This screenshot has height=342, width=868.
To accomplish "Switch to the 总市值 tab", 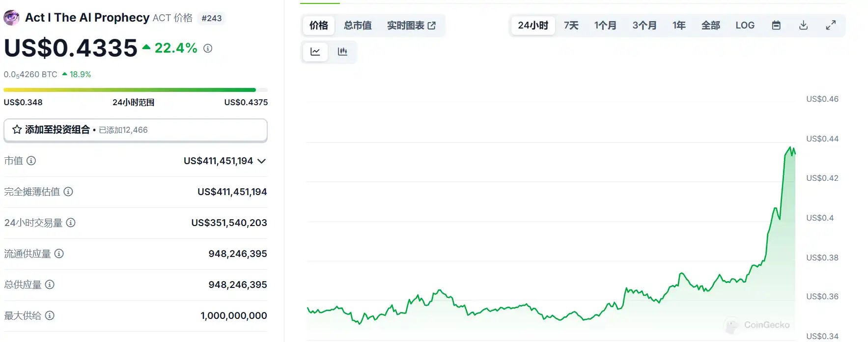I will point(358,26).
